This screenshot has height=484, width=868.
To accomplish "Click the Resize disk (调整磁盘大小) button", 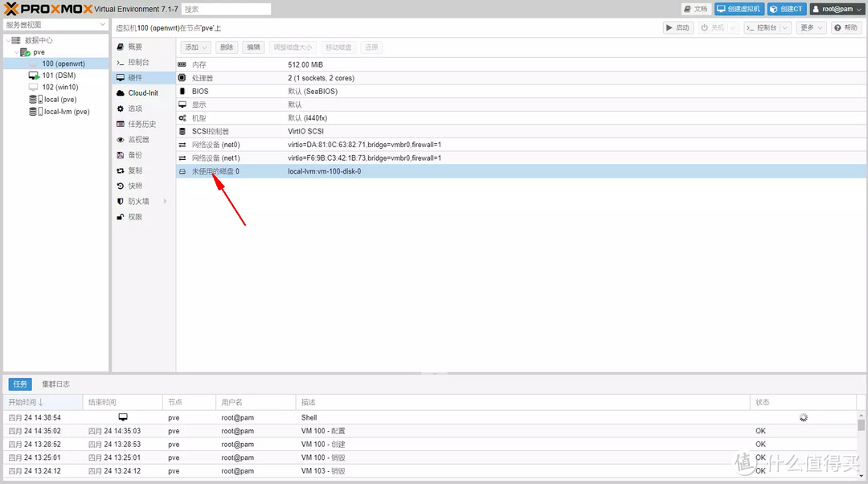I will [x=293, y=47].
